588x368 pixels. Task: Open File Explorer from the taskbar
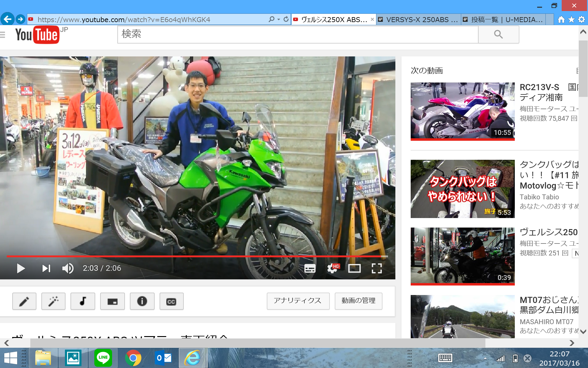[43, 358]
